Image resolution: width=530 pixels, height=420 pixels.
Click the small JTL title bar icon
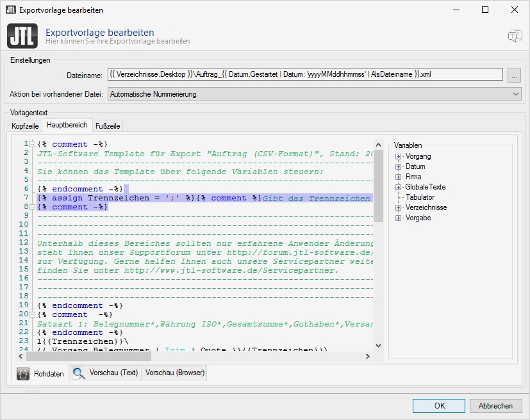click(11, 10)
